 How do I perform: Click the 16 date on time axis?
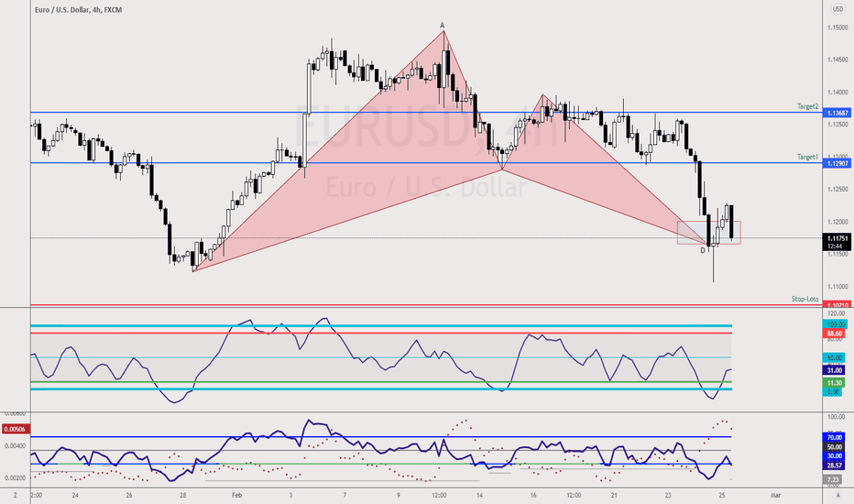coord(533,495)
